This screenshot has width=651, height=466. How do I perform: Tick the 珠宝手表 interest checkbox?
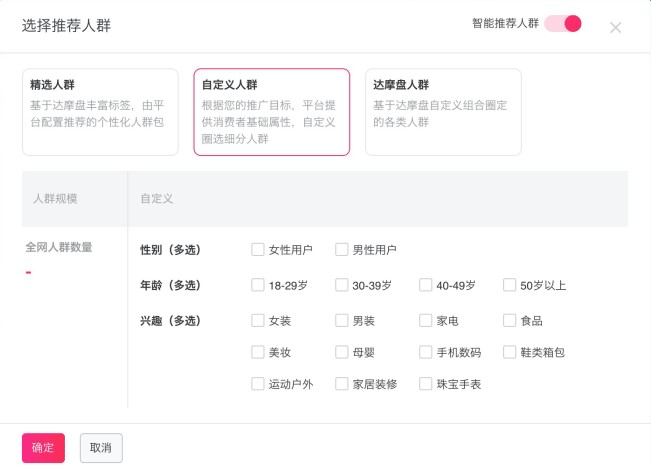click(x=426, y=384)
